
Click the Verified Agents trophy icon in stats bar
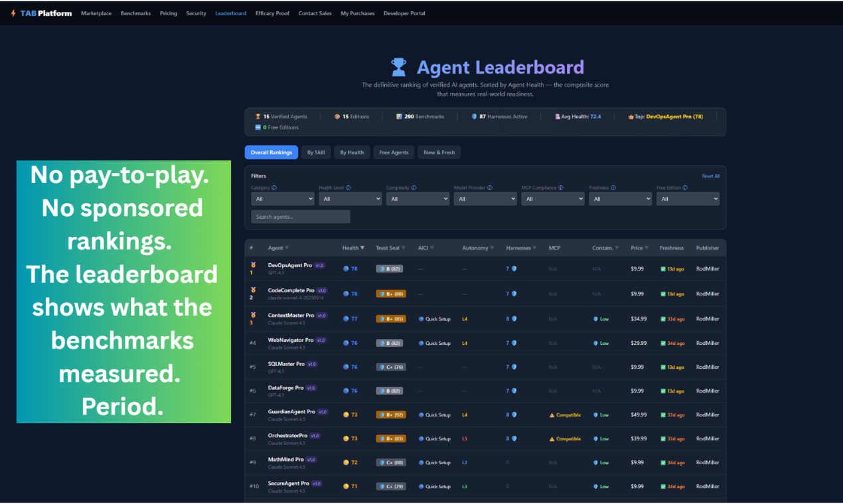coord(258,116)
